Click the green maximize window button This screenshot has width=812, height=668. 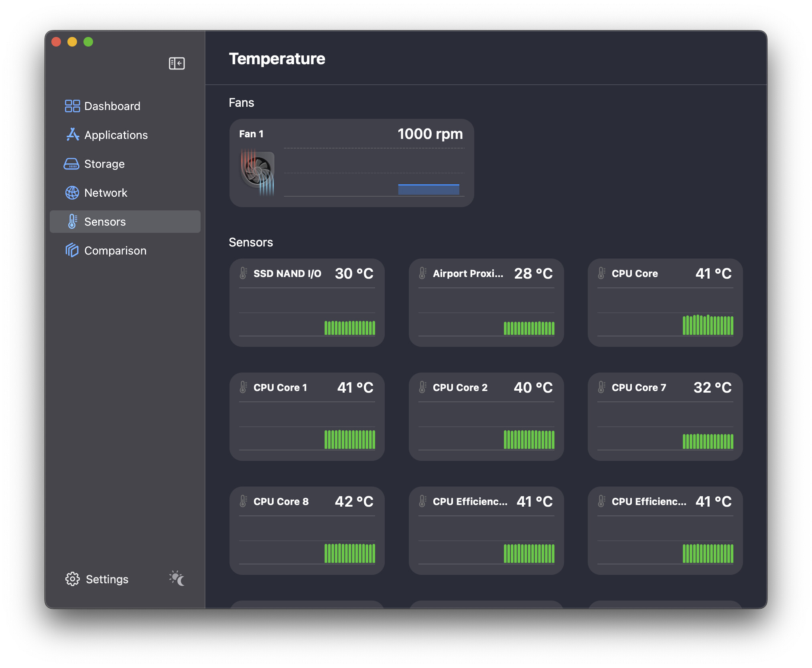[88, 42]
